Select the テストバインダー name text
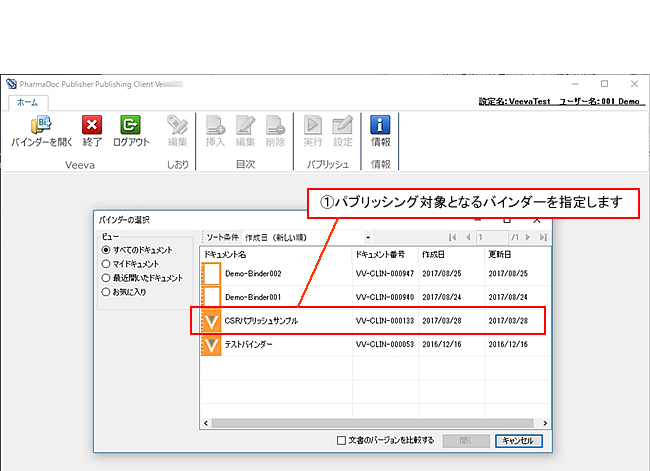The image size is (650, 471). [248, 345]
